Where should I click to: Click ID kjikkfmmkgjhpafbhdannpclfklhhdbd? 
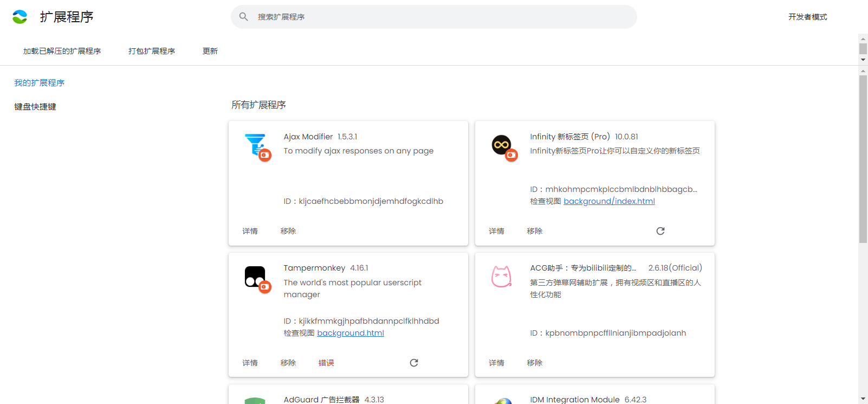tap(361, 321)
